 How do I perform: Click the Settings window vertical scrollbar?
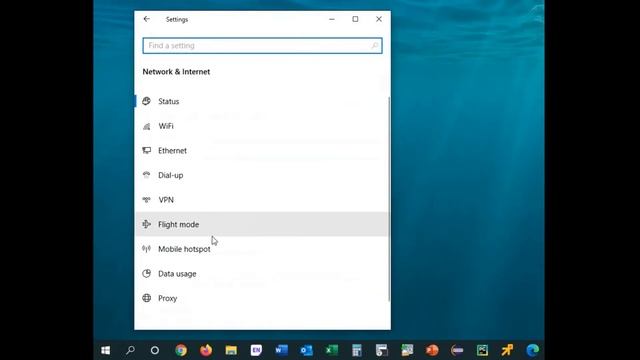click(x=389, y=199)
